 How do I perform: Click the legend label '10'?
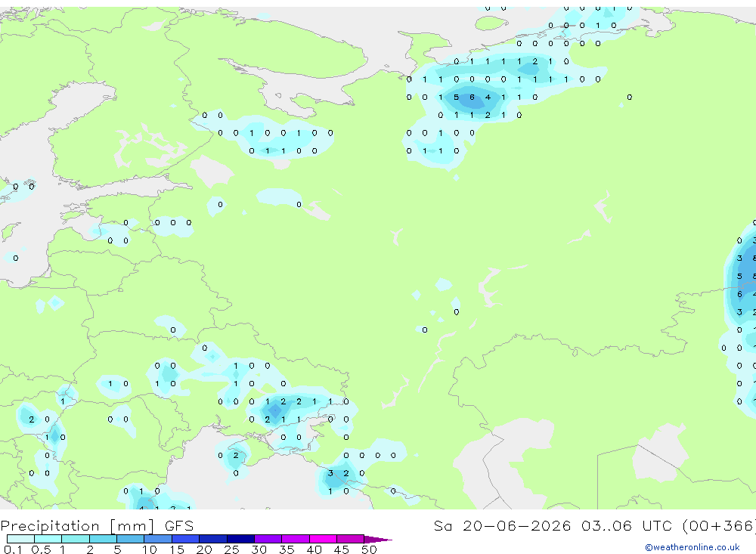coord(149,549)
